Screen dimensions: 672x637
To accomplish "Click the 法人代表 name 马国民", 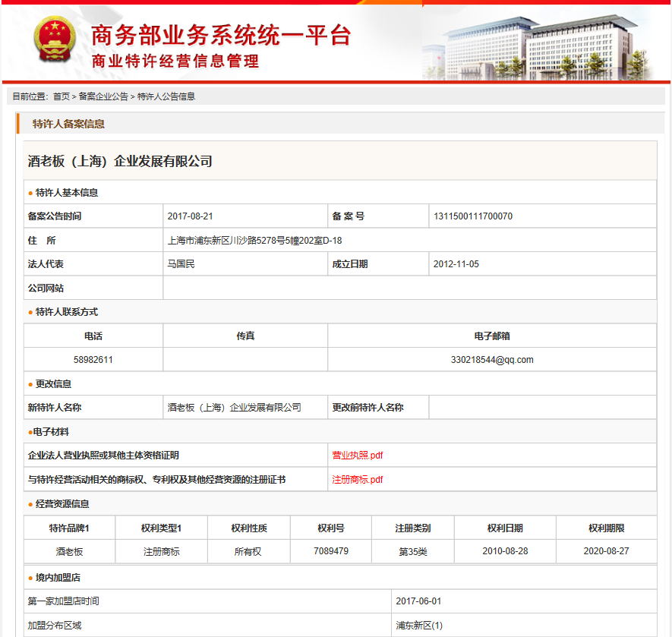I will [181, 264].
